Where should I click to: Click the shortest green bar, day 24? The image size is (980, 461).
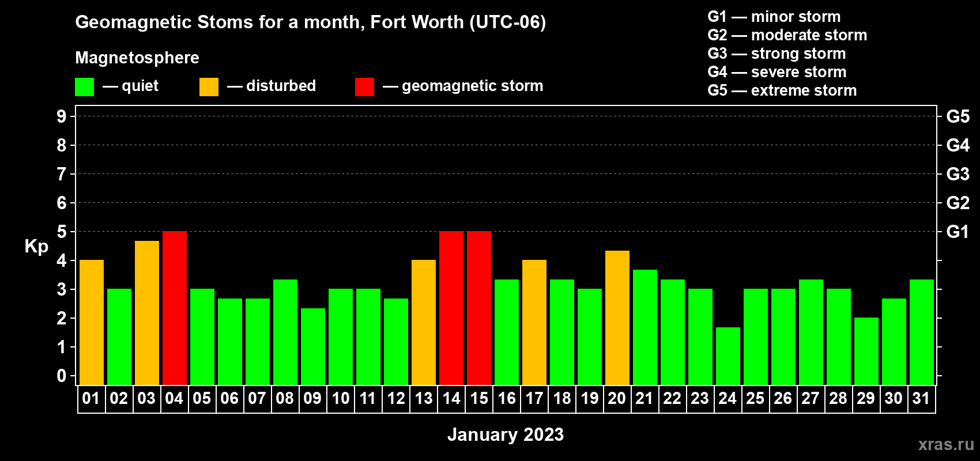(x=728, y=356)
